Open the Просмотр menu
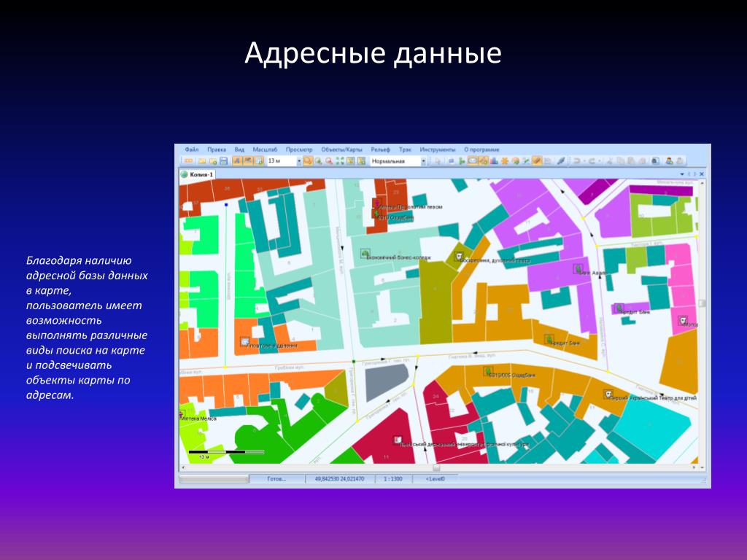This screenshot has height=560, width=747. pyautogui.click(x=299, y=149)
